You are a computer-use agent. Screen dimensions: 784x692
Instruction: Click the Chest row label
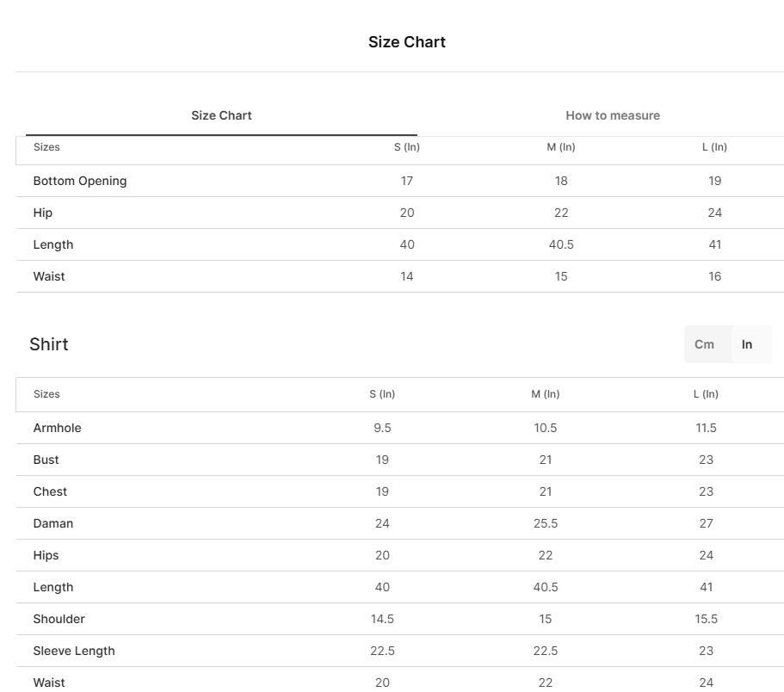[50, 492]
